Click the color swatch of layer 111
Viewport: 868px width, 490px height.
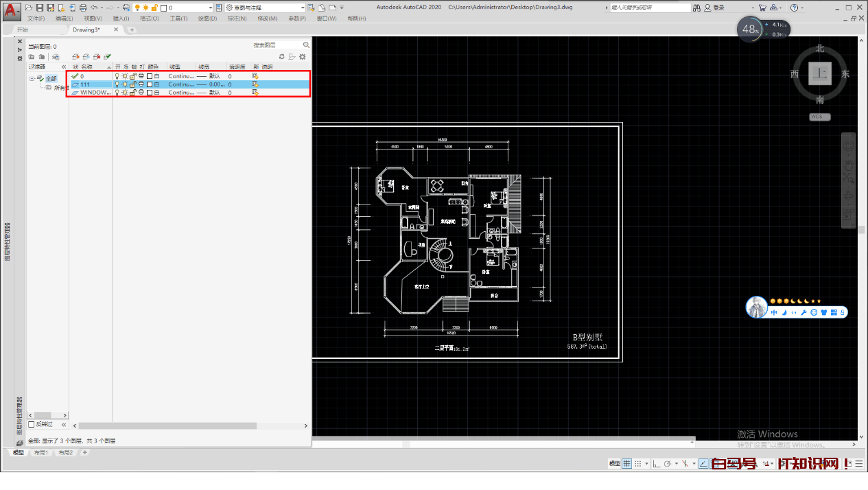149,84
